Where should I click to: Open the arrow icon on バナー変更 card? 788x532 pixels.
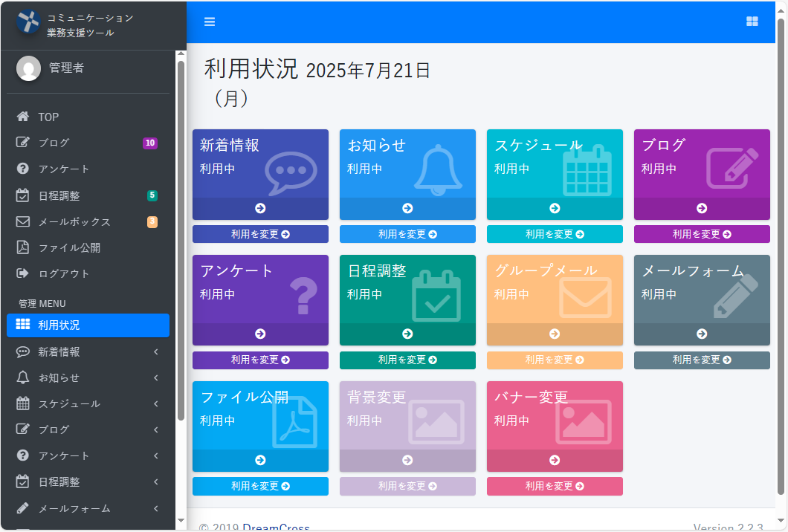click(x=555, y=460)
